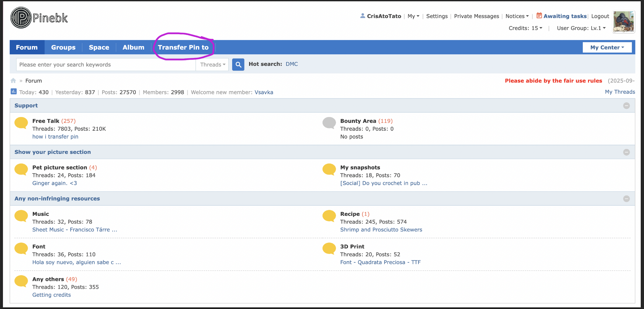
Task: Open the Getting credits thread
Action: pos(51,295)
